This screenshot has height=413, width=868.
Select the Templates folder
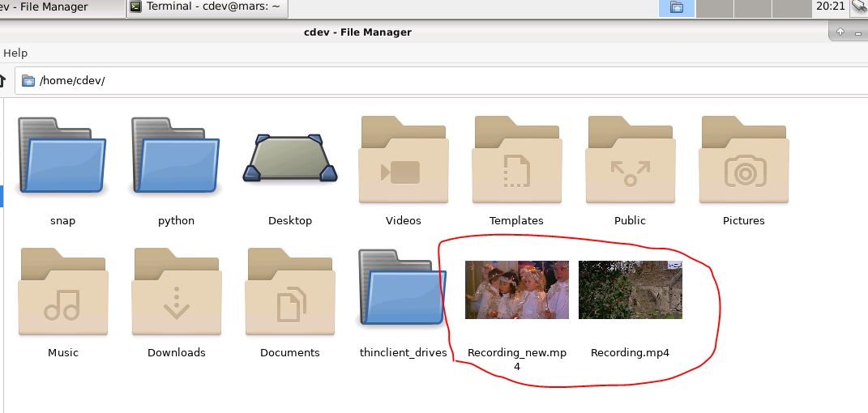coord(516,160)
